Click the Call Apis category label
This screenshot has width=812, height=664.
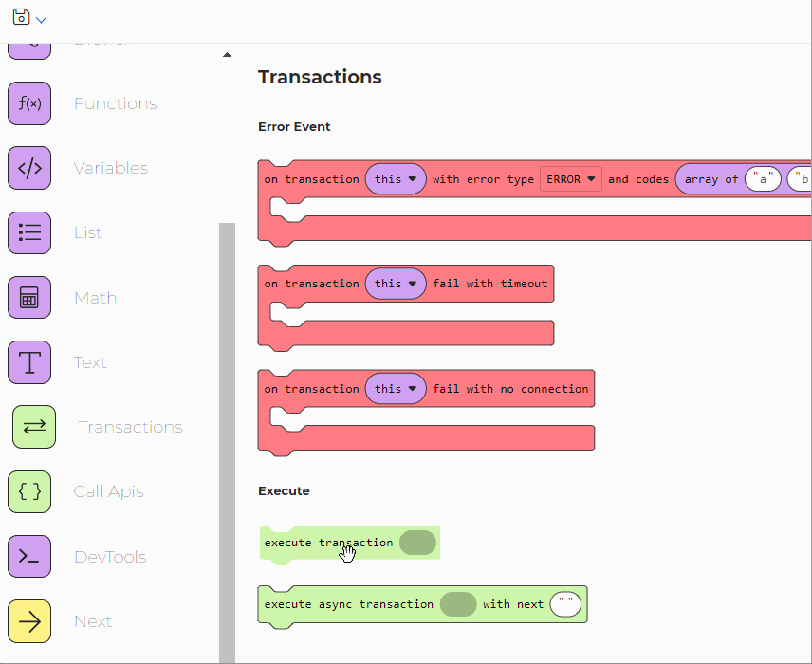click(x=108, y=491)
